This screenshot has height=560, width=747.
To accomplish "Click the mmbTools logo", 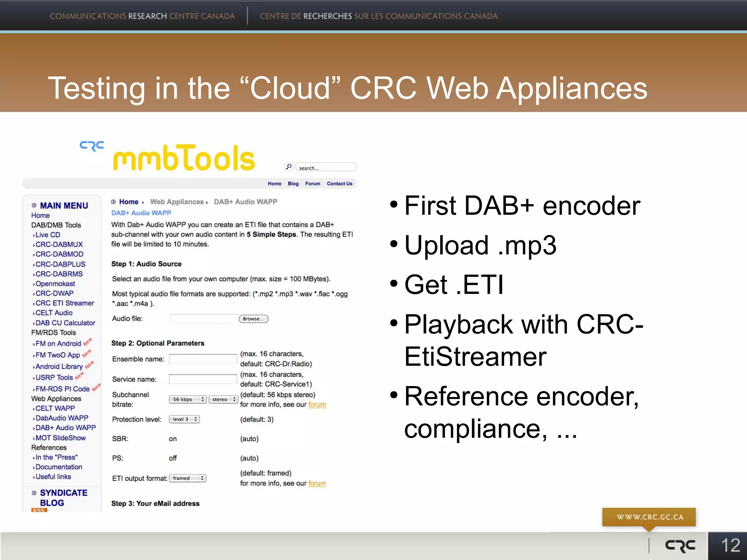I will click(x=184, y=158).
